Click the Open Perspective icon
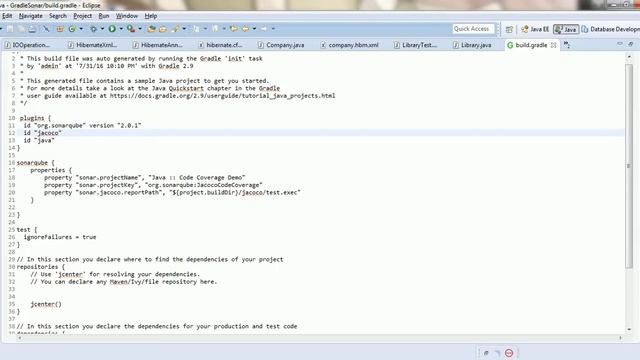 tap(509, 29)
